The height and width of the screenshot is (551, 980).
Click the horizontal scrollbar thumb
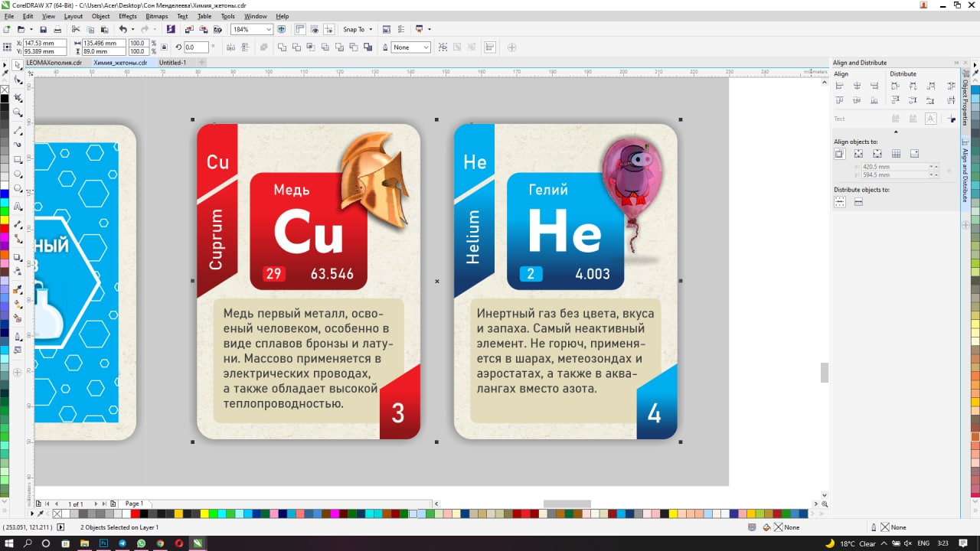point(567,504)
